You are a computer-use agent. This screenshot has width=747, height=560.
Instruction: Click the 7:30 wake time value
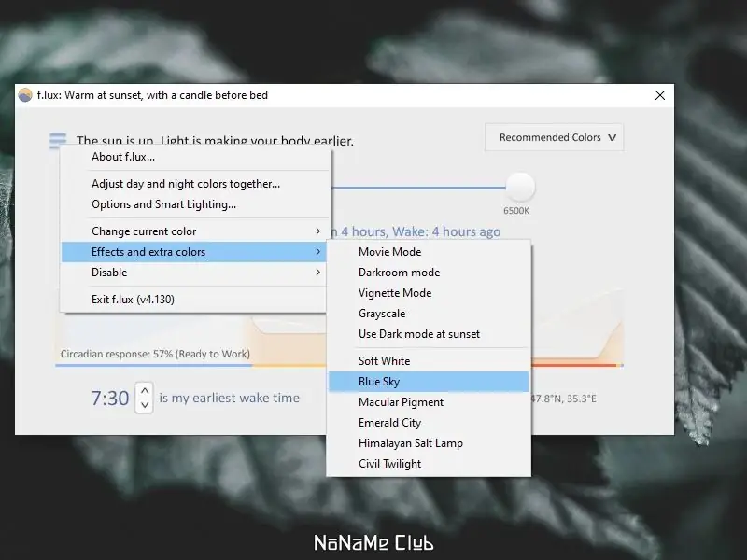coord(110,399)
